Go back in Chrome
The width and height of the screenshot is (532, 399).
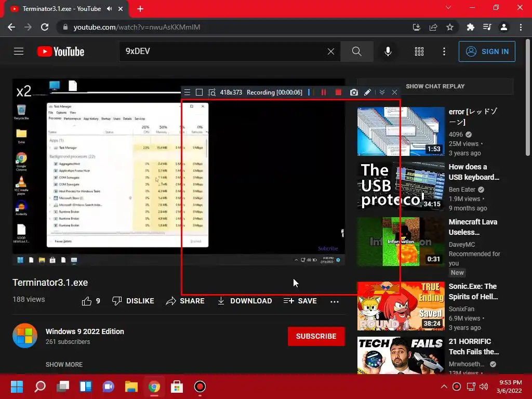pyautogui.click(x=11, y=27)
